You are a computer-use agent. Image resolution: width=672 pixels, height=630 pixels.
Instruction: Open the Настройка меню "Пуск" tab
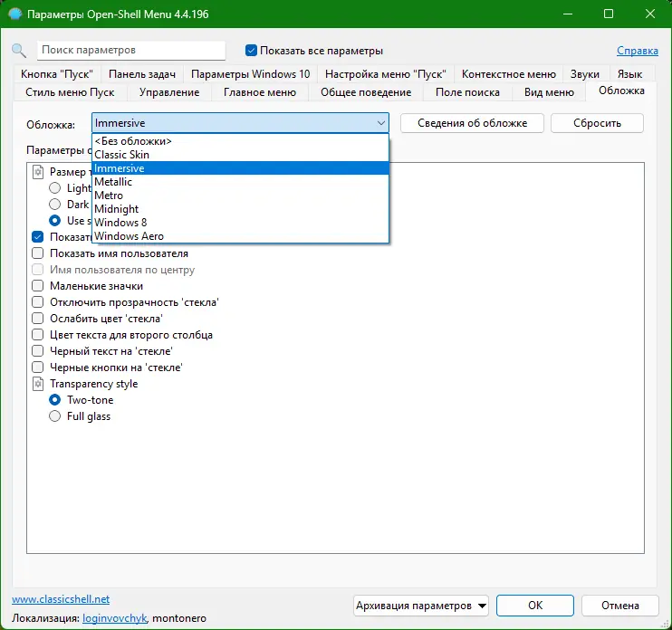pos(385,74)
